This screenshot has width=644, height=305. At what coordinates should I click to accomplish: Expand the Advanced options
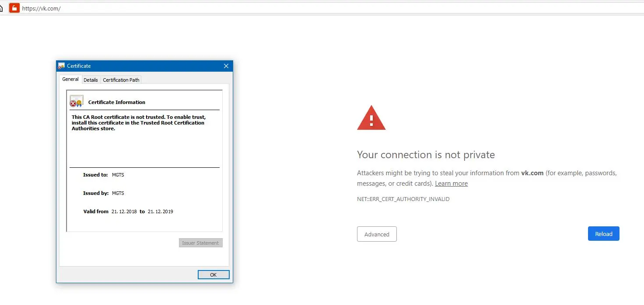pos(377,234)
